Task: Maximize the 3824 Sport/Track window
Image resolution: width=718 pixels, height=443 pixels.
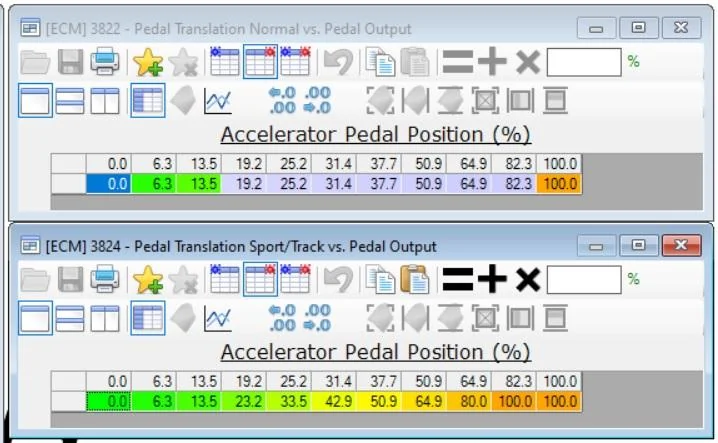Action: 639,246
